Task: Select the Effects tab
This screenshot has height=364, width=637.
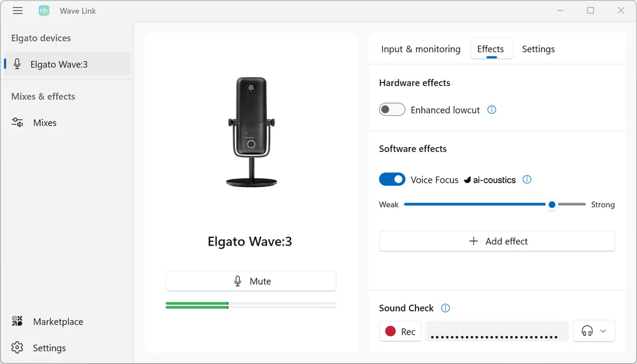Action: coord(490,49)
